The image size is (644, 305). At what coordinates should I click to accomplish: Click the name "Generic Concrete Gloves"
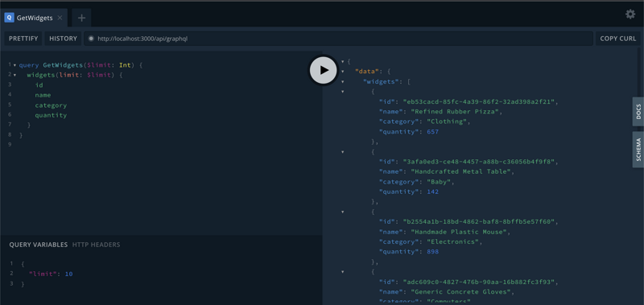click(x=460, y=292)
